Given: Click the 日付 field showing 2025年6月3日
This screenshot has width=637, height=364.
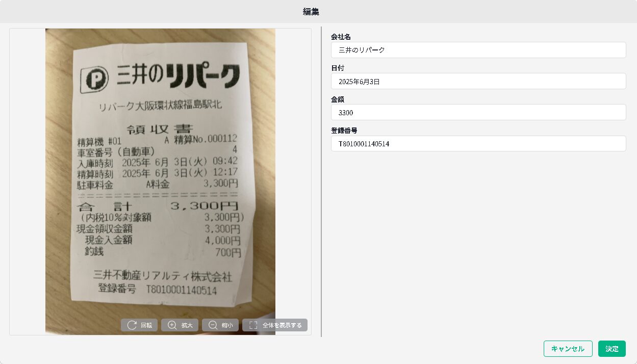Looking at the screenshot, I should point(478,81).
